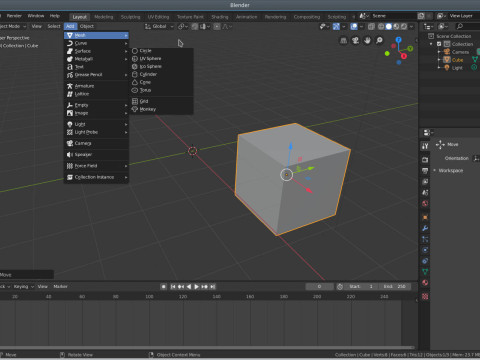Open the Light submenu
This screenshot has width=480, height=360.
click(x=96, y=124)
